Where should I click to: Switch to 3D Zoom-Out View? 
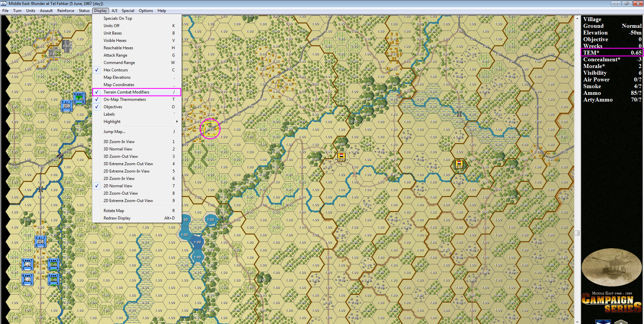(x=137, y=156)
